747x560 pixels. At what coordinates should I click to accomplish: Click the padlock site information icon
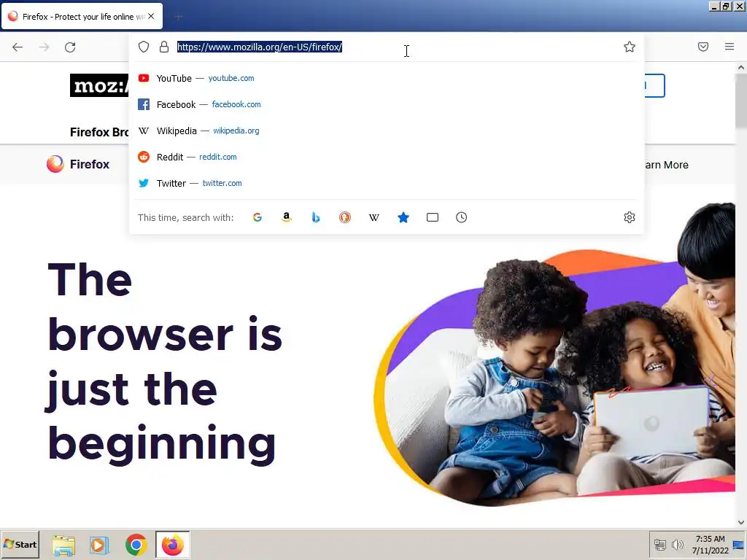point(164,47)
